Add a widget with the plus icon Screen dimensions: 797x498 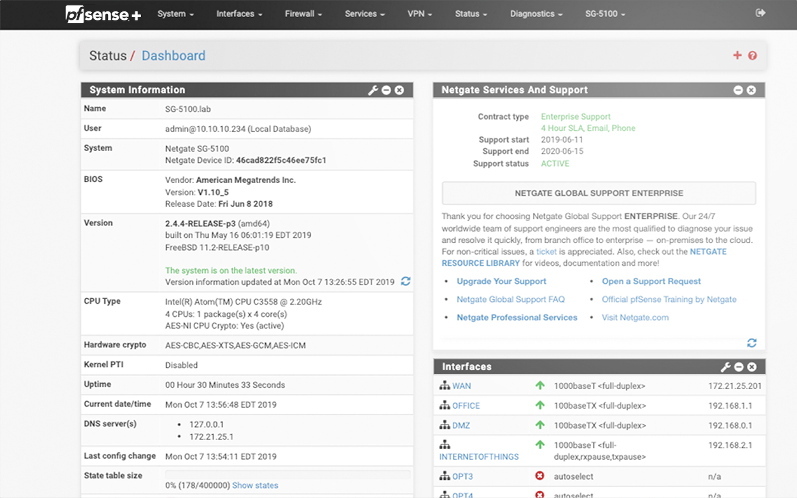click(x=737, y=55)
